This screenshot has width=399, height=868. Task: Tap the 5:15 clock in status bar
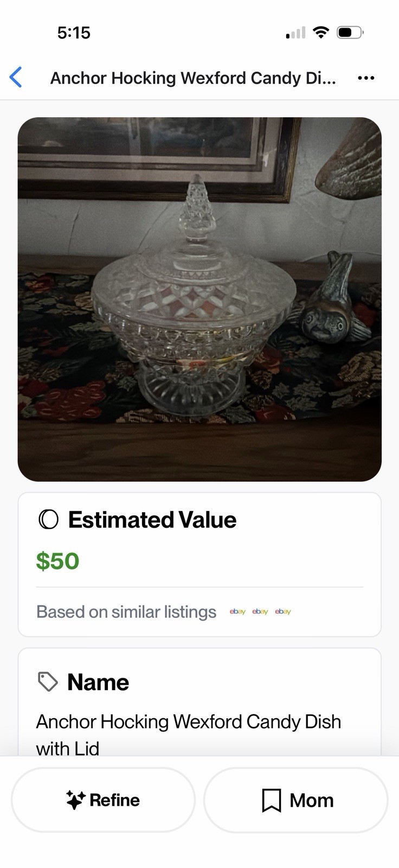point(74,33)
